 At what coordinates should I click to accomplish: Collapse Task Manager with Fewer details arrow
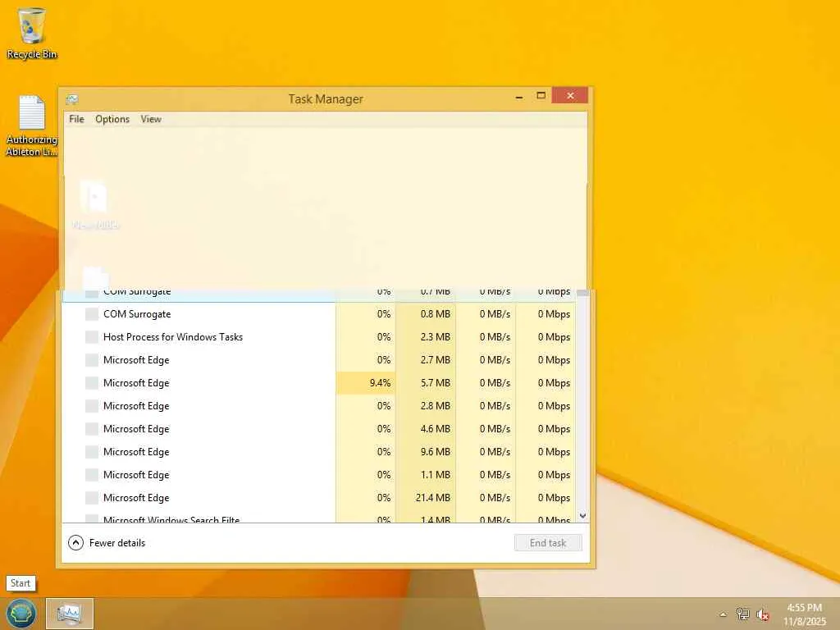[76, 543]
